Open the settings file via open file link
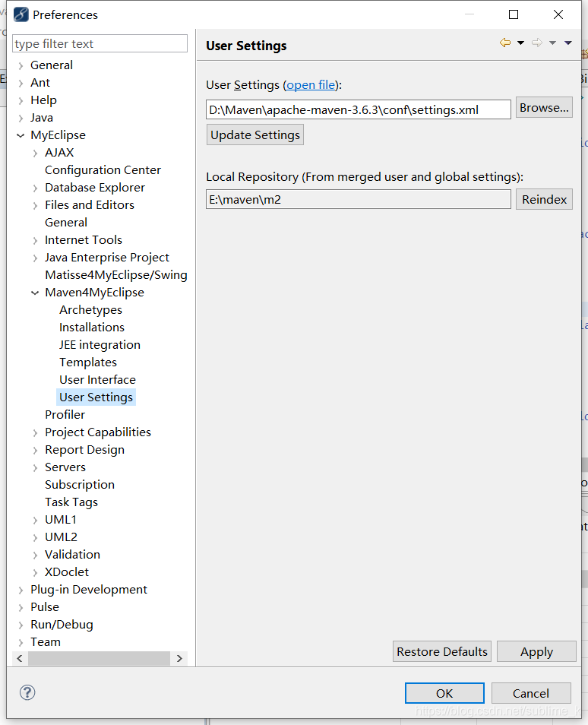The height and width of the screenshot is (725, 588). [311, 85]
